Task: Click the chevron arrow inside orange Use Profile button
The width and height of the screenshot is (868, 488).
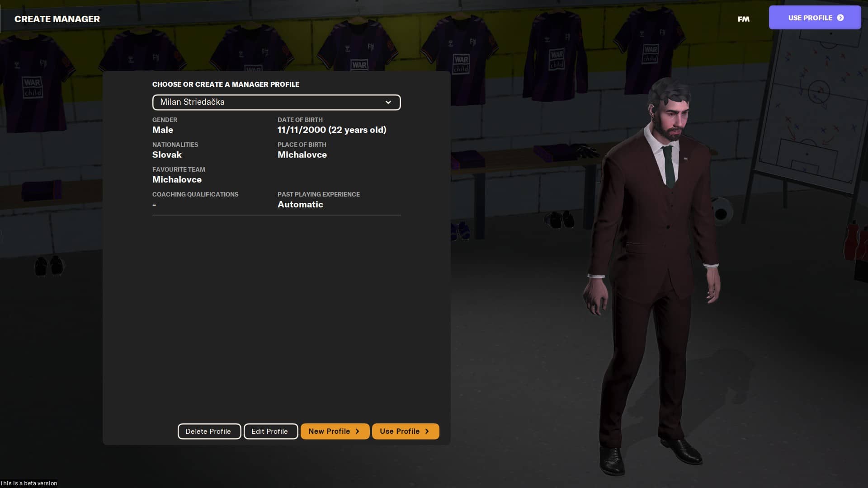Action: click(427, 431)
